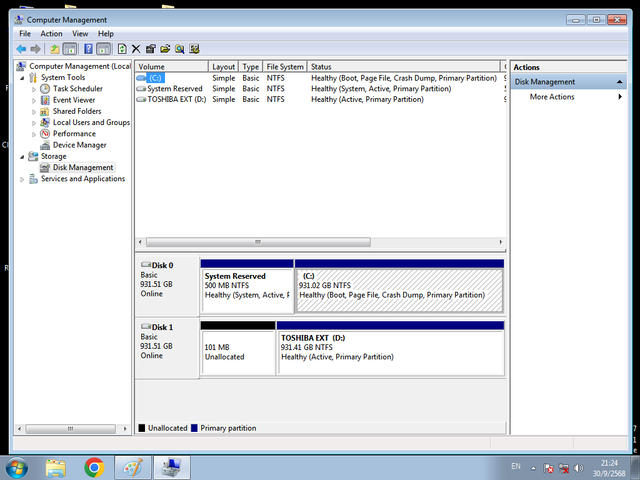
Task: Click the blue Help question mark icon
Action: pos(88,49)
